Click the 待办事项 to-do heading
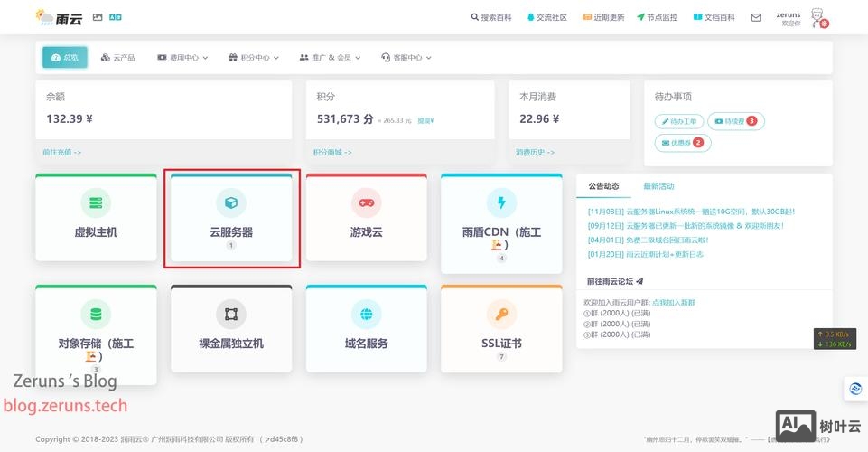 673,97
